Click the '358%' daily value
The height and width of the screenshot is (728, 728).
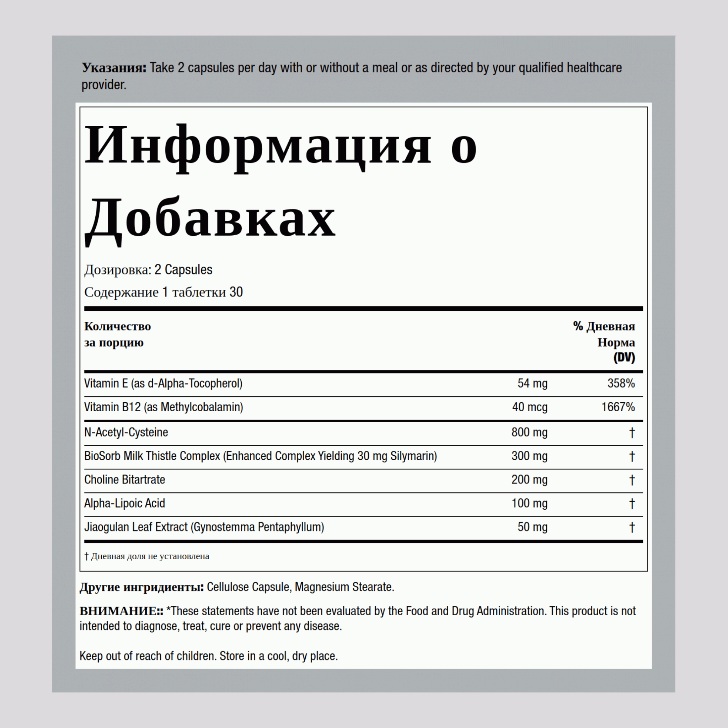pos(621,383)
